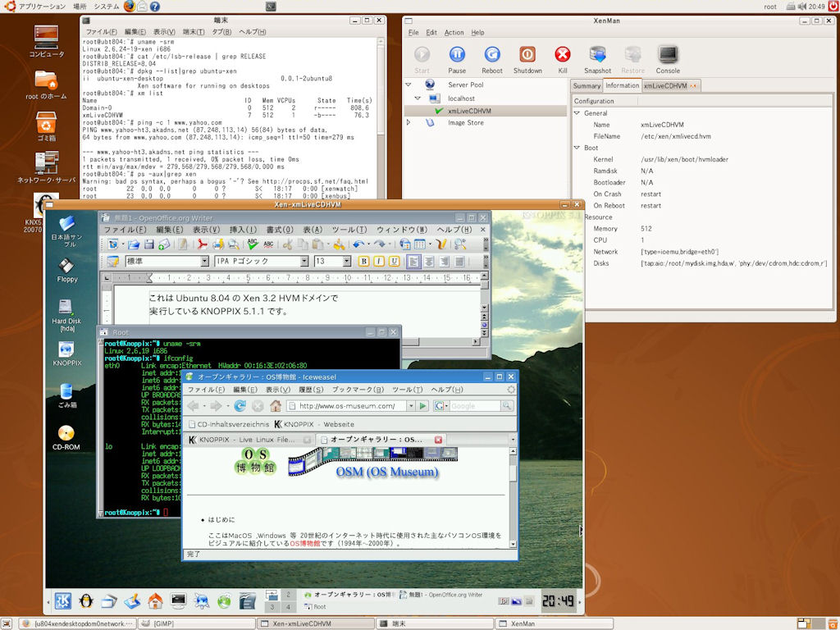840x630 pixels.
Task: Click the print preview icon in Writer
Action: (234, 244)
